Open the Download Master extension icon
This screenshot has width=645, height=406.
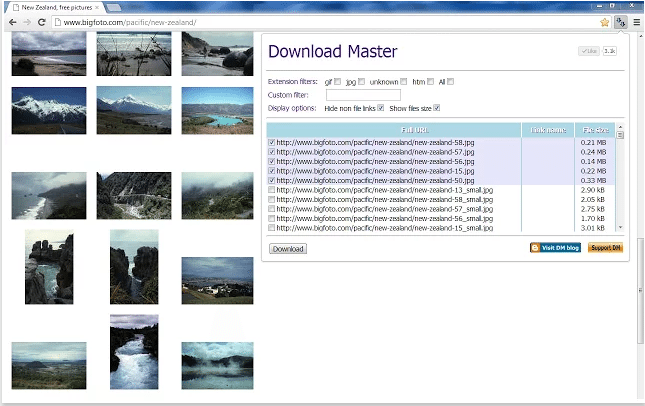pyautogui.click(x=620, y=22)
